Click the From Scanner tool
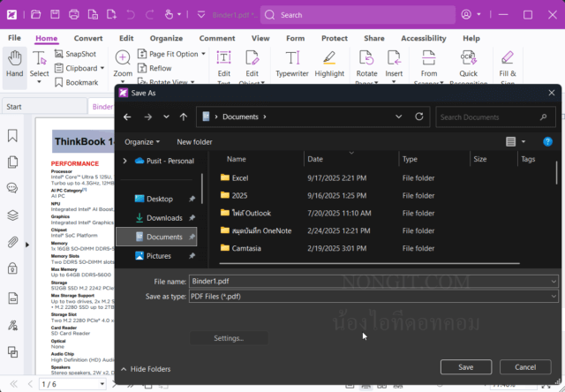 pos(429,66)
